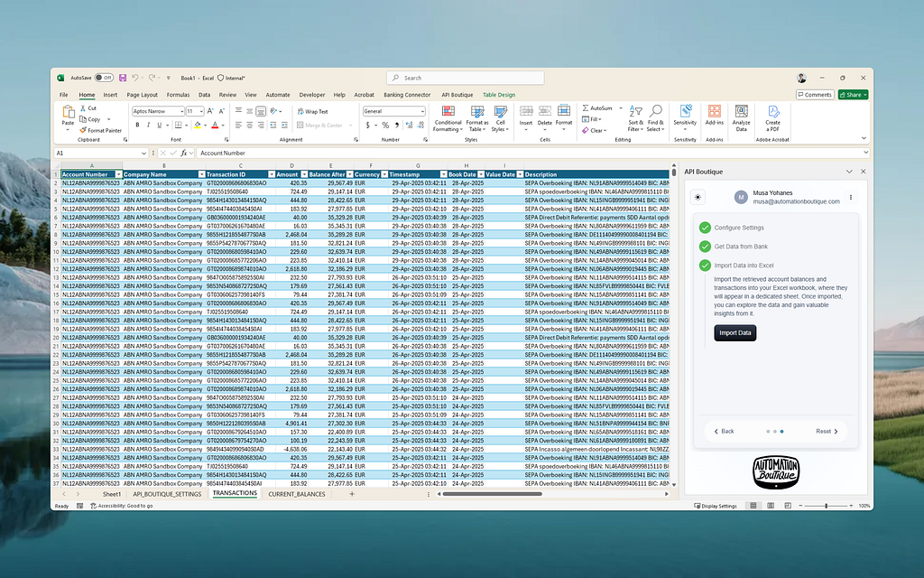This screenshot has height=578, width=924.
Task: Switch to the CURRENT_BALANCES sheet tab
Action: 296,494
